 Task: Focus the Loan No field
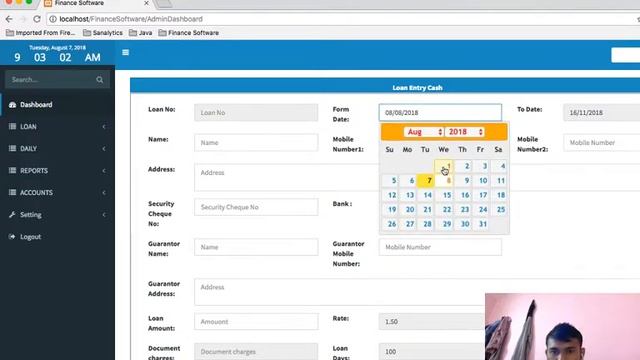256,113
